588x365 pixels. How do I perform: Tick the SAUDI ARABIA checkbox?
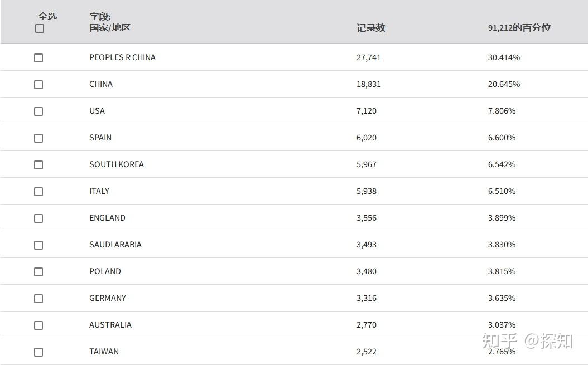(x=38, y=245)
